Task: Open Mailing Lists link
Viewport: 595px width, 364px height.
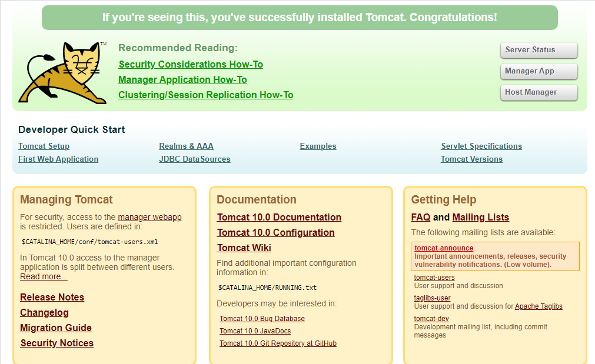Action: coord(480,217)
